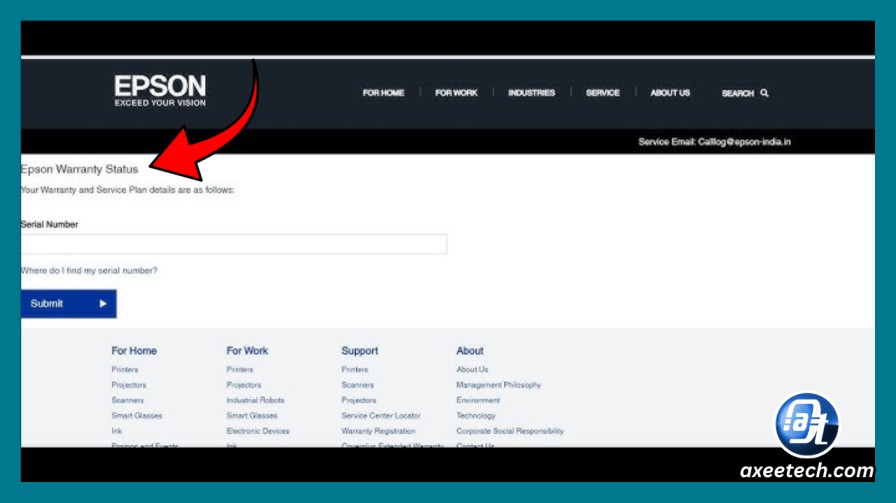896x503 pixels.
Task: Click the search magnifier icon
Action: (765, 93)
